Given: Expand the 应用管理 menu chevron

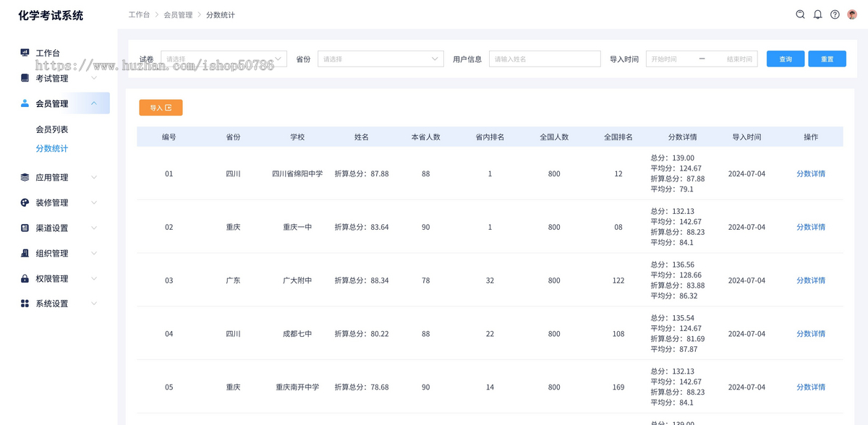Looking at the screenshot, I should [94, 177].
